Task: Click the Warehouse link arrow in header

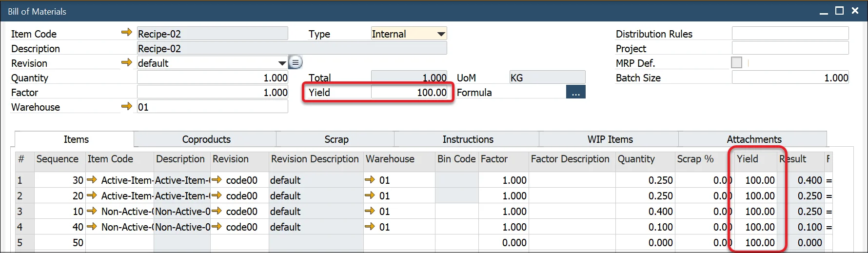Action: point(126,106)
